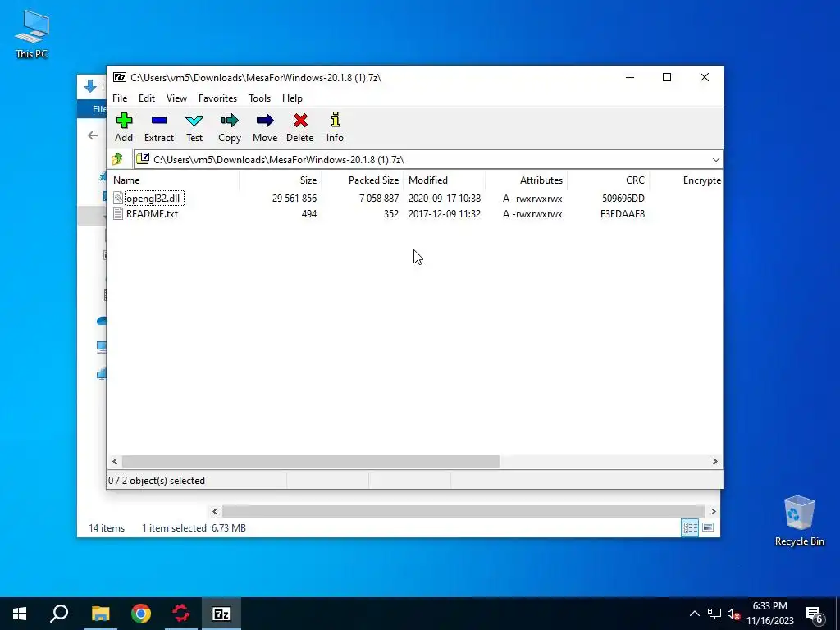Open the 7-Zip File menu

pos(120,98)
